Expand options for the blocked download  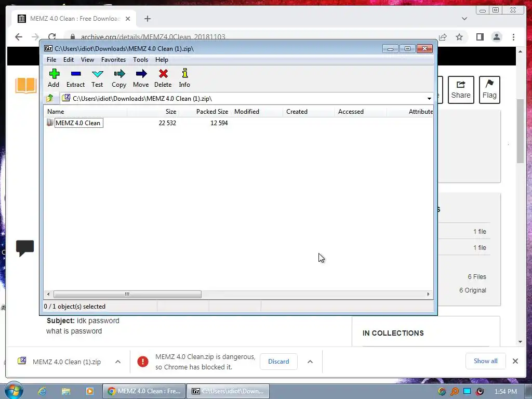(310, 362)
